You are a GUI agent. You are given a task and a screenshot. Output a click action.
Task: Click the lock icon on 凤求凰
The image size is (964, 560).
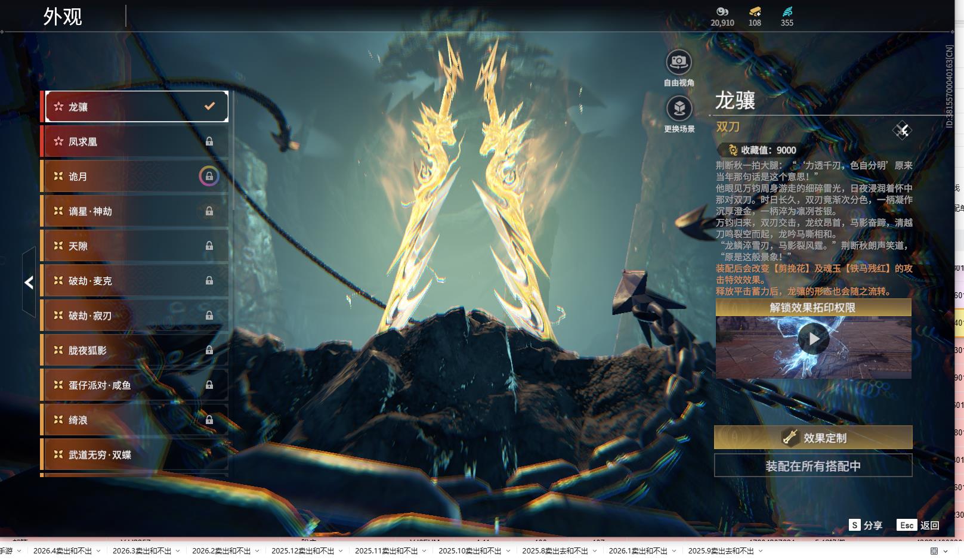point(209,141)
